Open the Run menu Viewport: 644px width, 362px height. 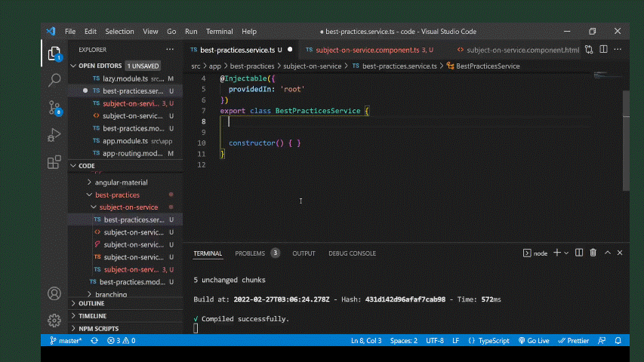point(191,32)
